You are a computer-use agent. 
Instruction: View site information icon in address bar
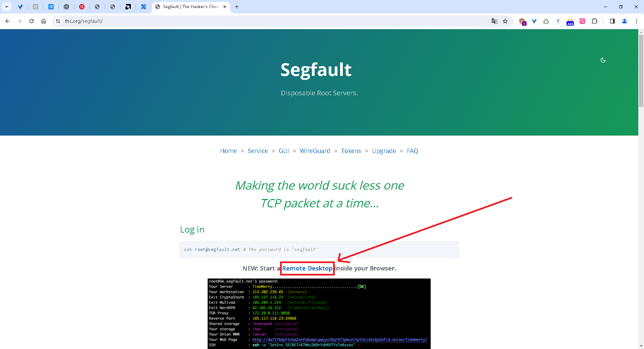pos(58,21)
